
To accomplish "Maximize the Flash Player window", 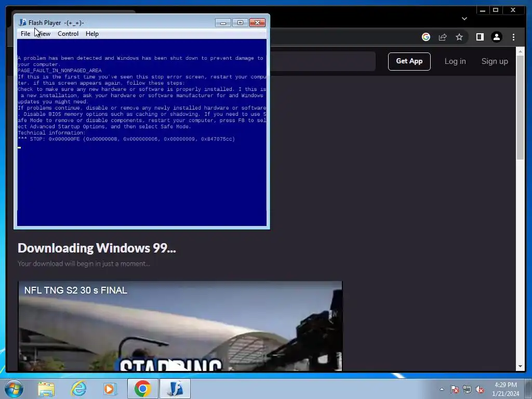I will pyautogui.click(x=240, y=23).
